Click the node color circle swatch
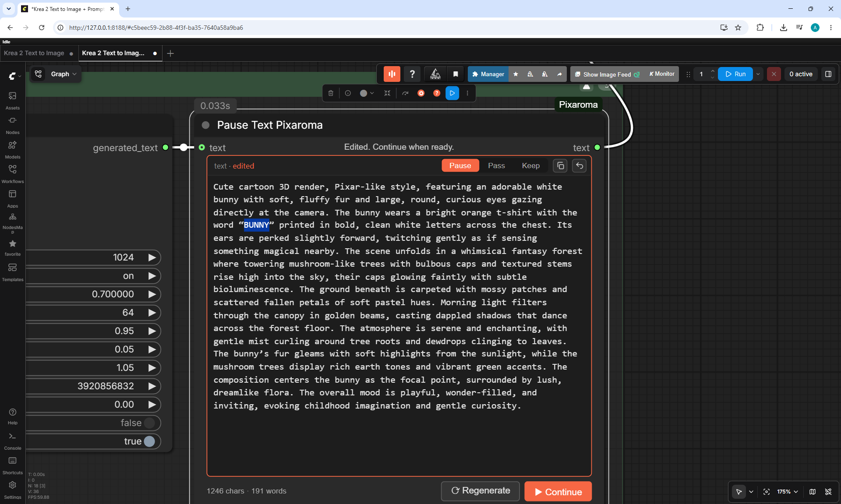This screenshot has height=504, width=841. [363, 93]
